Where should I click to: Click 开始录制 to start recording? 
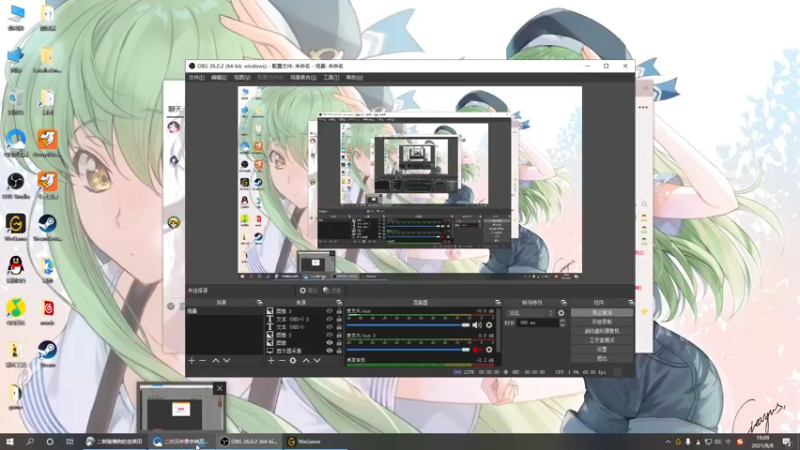click(x=602, y=321)
